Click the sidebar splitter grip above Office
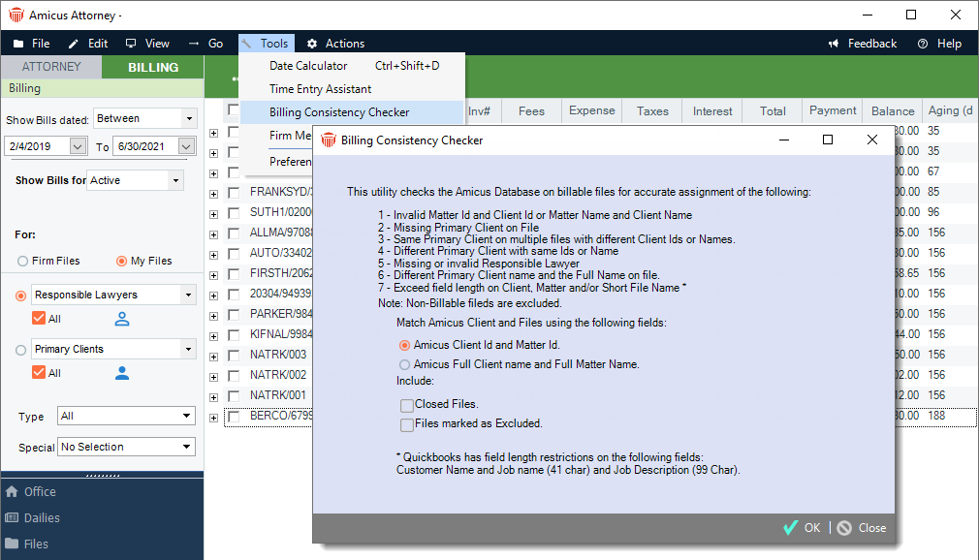The height and width of the screenshot is (560, 979). coord(103,475)
